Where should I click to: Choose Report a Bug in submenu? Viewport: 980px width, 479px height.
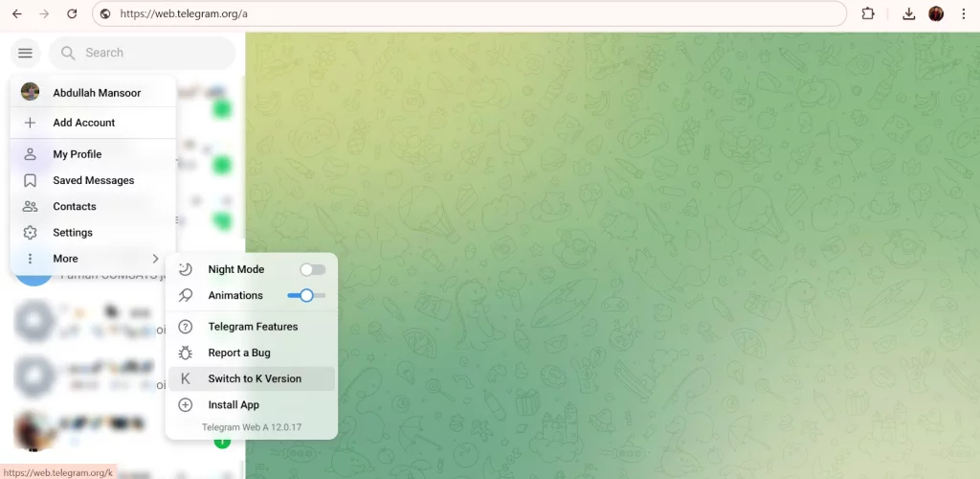pyautogui.click(x=252, y=353)
